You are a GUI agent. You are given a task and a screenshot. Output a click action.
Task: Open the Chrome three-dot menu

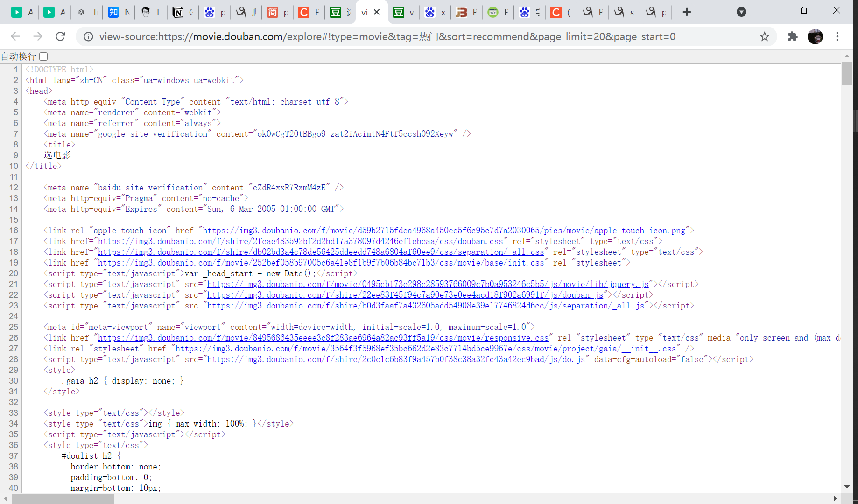tap(837, 36)
